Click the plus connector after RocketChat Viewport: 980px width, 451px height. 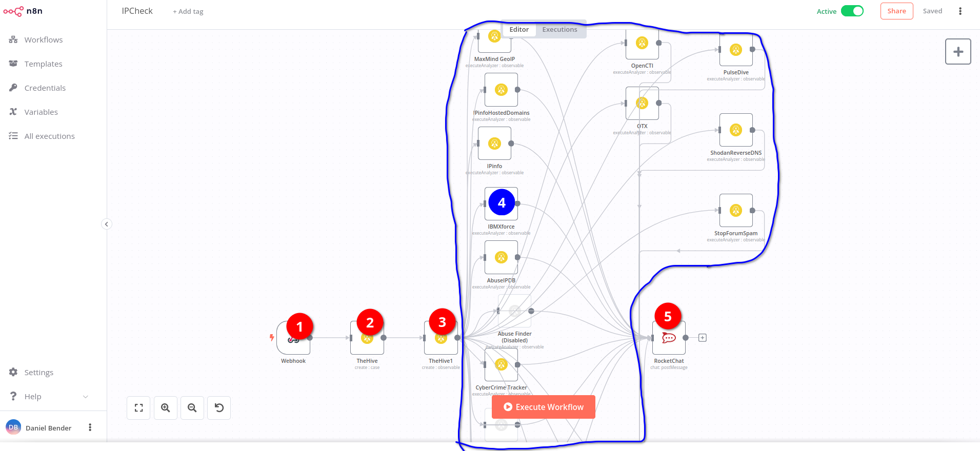point(703,338)
